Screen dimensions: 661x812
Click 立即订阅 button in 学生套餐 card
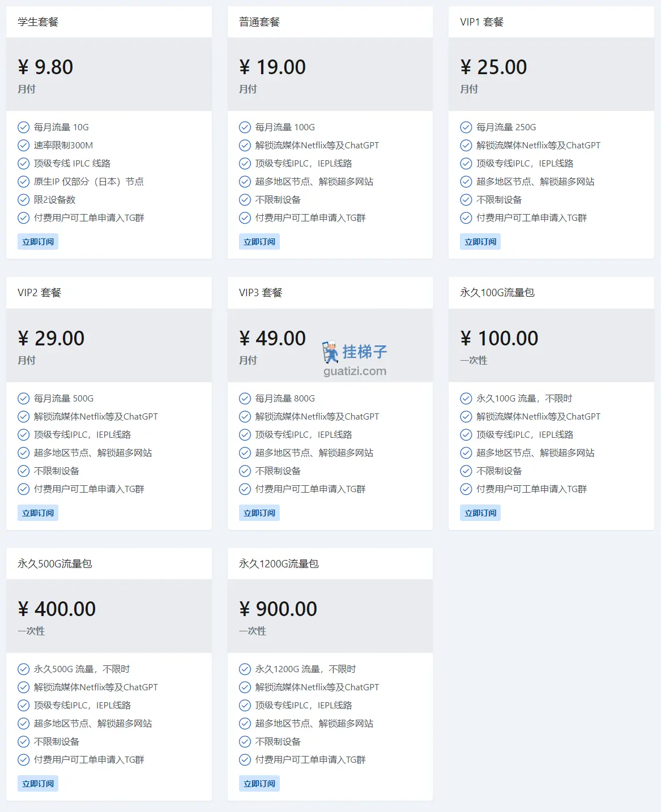tap(38, 242)
